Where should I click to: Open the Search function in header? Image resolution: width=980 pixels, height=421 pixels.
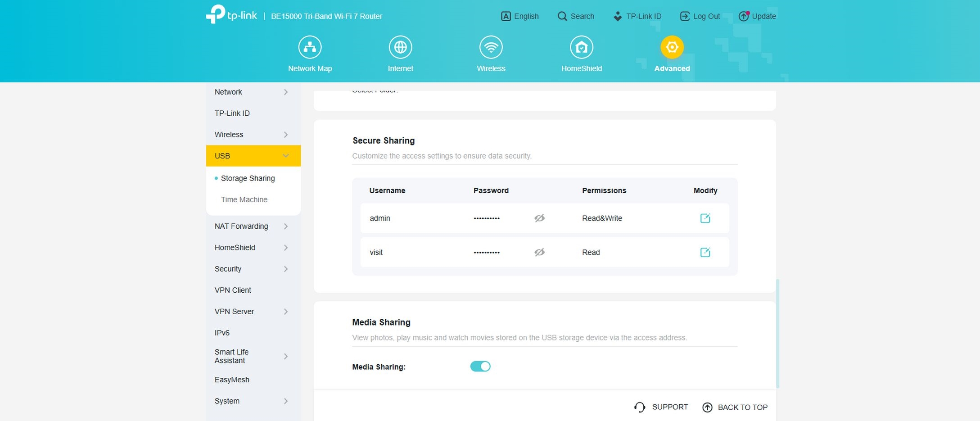[x=576, y=16]
